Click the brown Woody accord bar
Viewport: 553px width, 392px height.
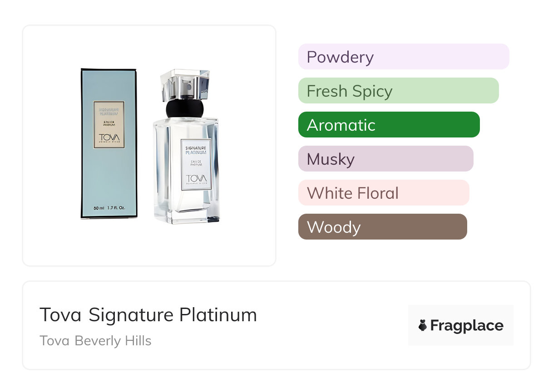click(382, 227)
